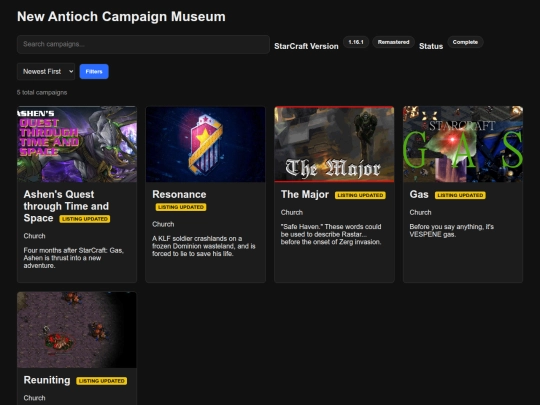Select the Resonance campaign title
This screenshot has height=405, width=540.
click(x=179, y=194)
